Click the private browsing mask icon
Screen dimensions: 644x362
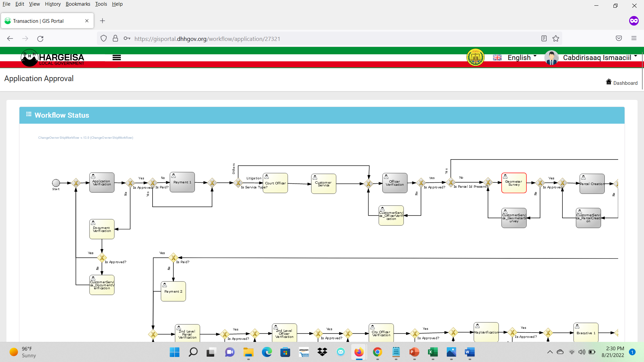pos(634,21)
